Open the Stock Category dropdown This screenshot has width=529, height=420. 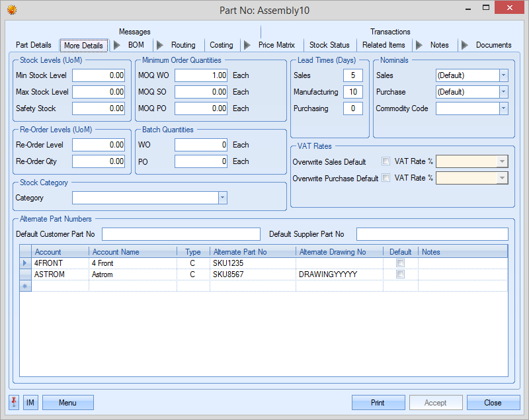click(x=222, y=198)
